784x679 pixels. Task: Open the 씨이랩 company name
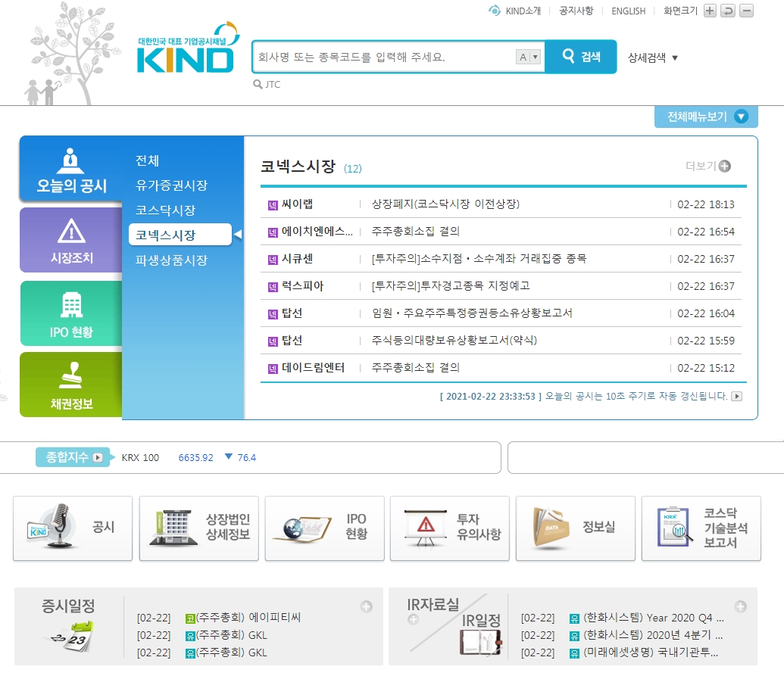(297, 204)
